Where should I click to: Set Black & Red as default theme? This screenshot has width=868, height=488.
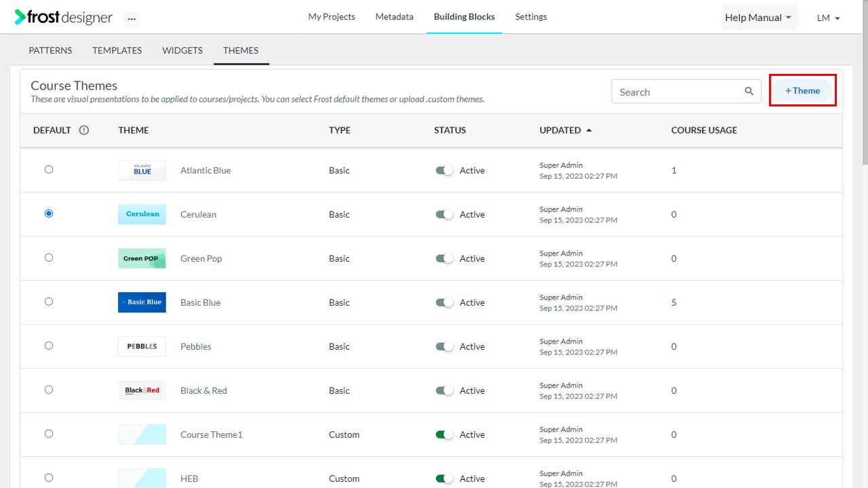click(x=49, y=390)
